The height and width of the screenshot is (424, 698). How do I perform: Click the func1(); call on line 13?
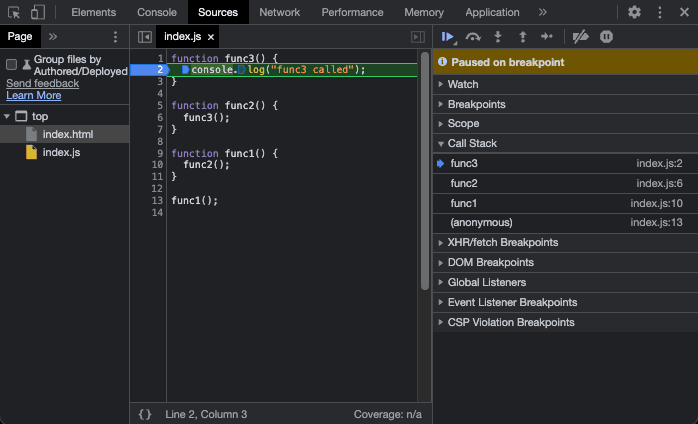pos(195,200)
